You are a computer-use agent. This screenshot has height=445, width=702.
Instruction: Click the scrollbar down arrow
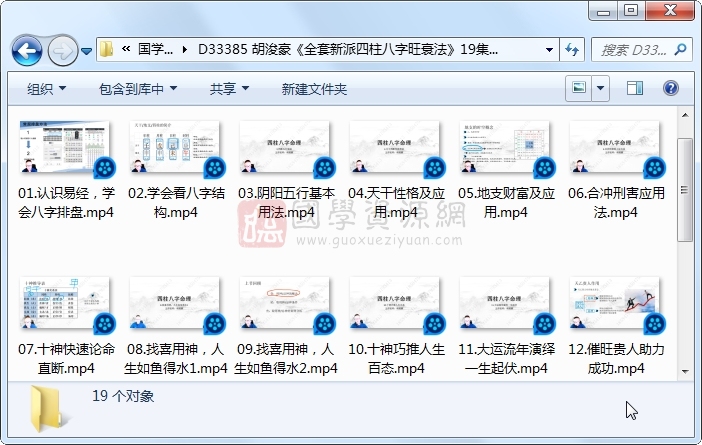coord(685,371)
